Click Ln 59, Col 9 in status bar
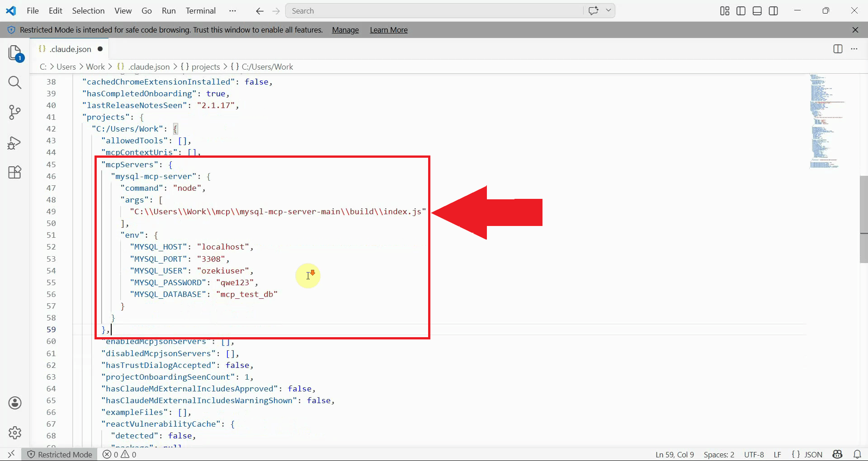The width and height of the screenshot is (868, 461). [x=675, y=455]
